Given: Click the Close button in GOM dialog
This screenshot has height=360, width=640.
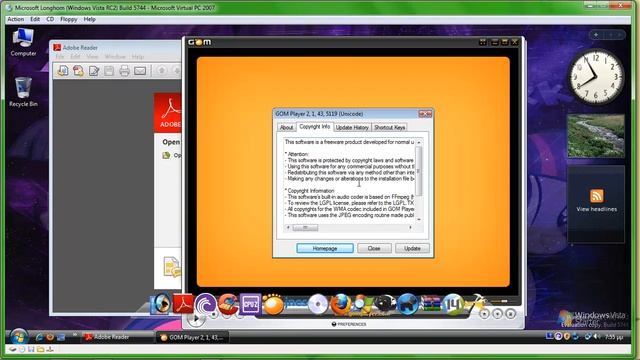Looking at the screenshot, I should (374, 248).
